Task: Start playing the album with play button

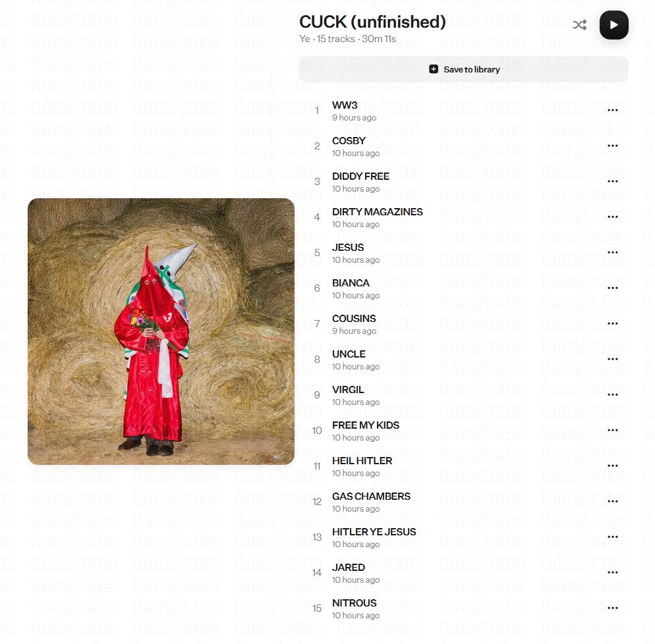Action: 613,25
